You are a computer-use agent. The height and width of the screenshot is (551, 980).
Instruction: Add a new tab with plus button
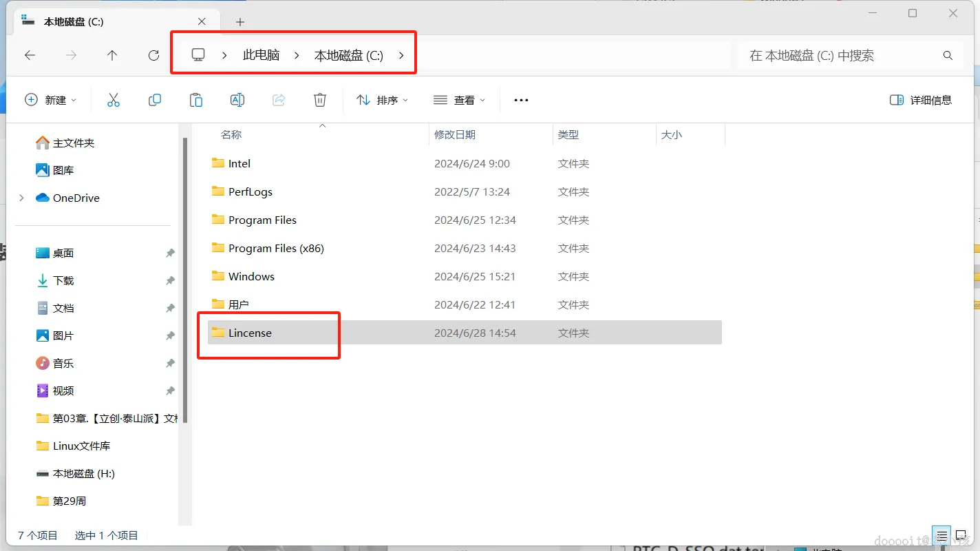coord(240,22)
